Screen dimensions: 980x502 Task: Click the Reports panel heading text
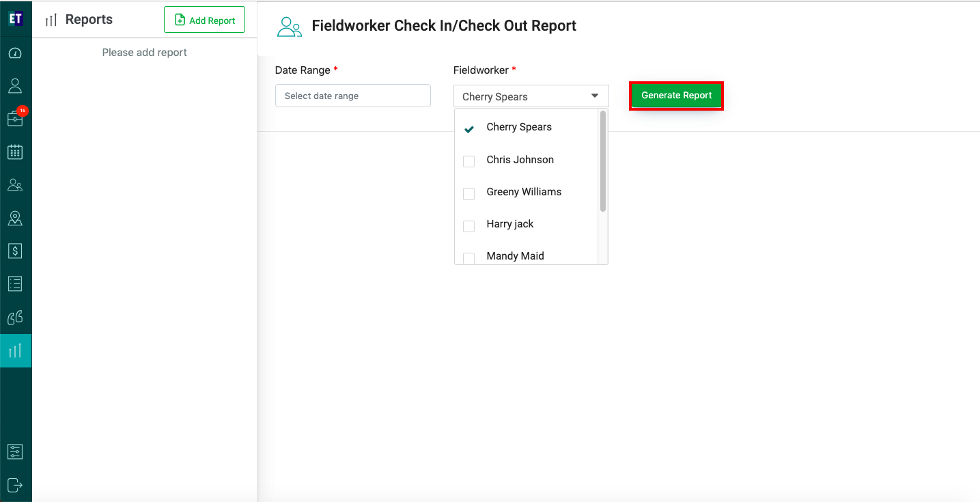(x=89, y=20)
